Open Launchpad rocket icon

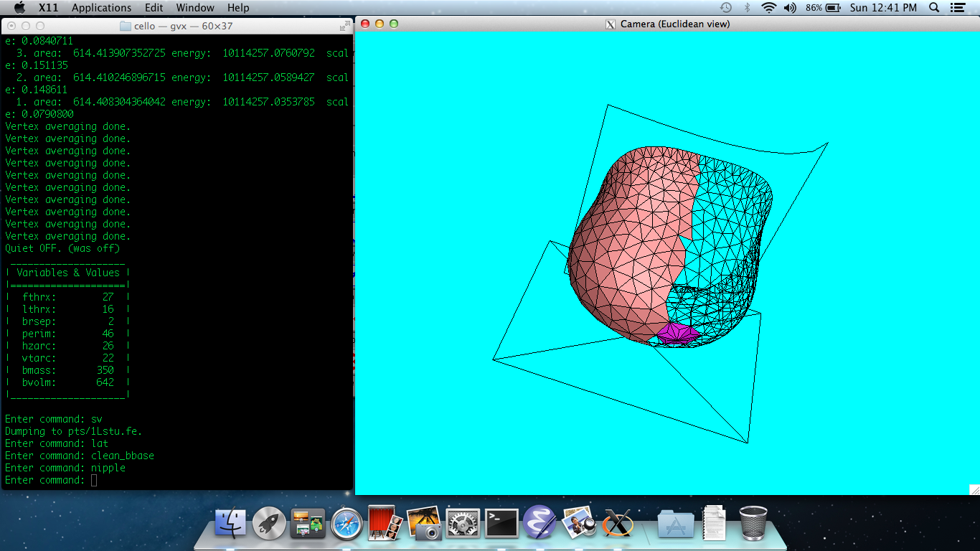[269, 523]
